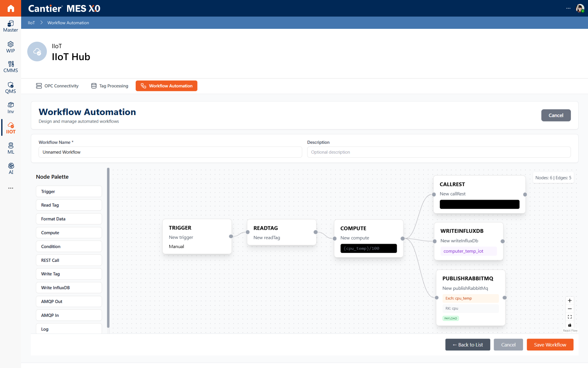588x368 pixels.
Task: Click the Save Workflow button
Action: coord(550,345)
